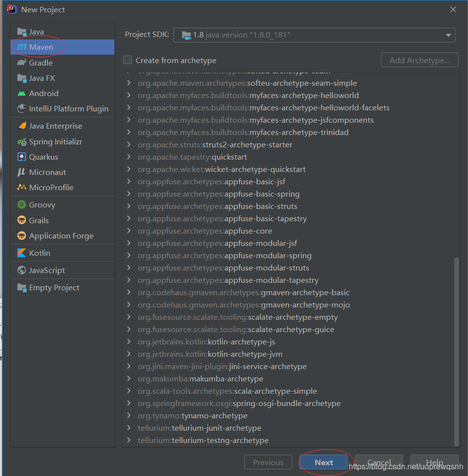Viewport: 468px width, 476px height.
Task: Click the Java folder icon in sidebar
Action: click(x=22, y=32)
